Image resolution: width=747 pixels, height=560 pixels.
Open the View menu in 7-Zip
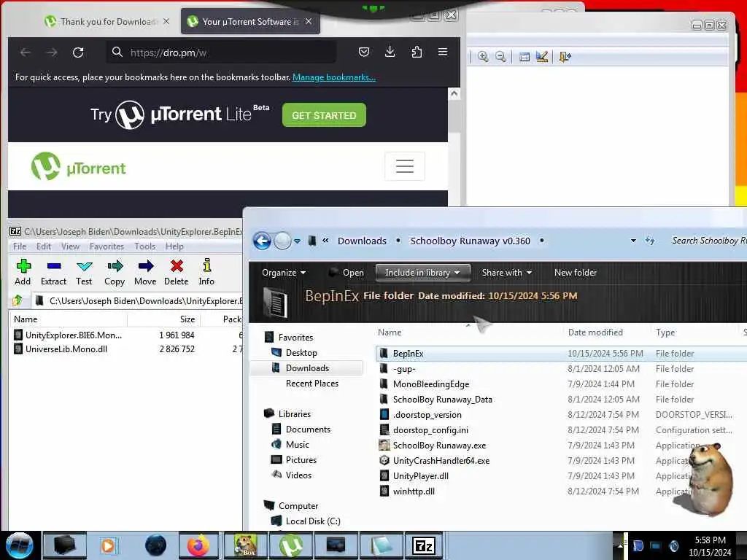click(70, 246)
